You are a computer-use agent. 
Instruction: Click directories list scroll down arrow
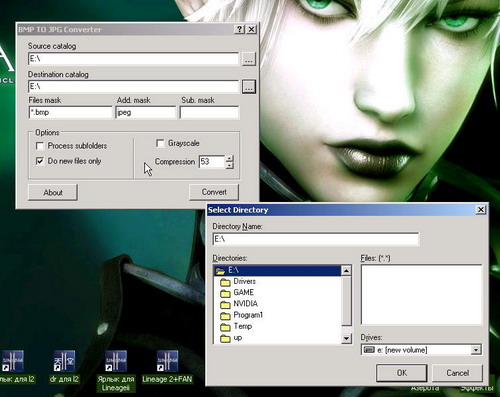(x=346, y=339)
